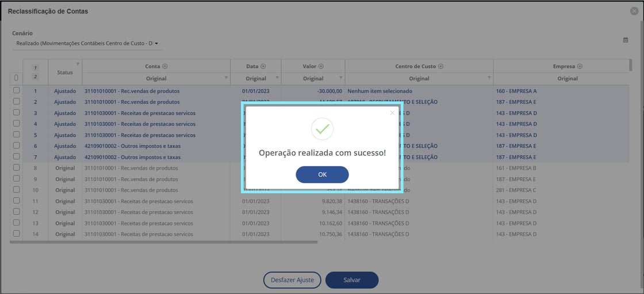Click OK in the success dialog
This screenshot has height=294, width=644.
pos(322,175)
